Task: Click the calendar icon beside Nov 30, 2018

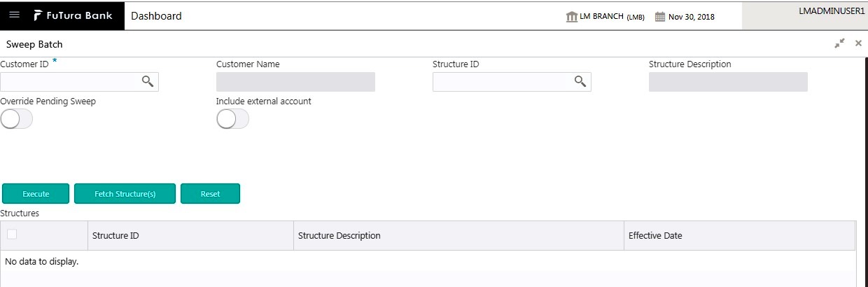Action: (x=659, y=17)
